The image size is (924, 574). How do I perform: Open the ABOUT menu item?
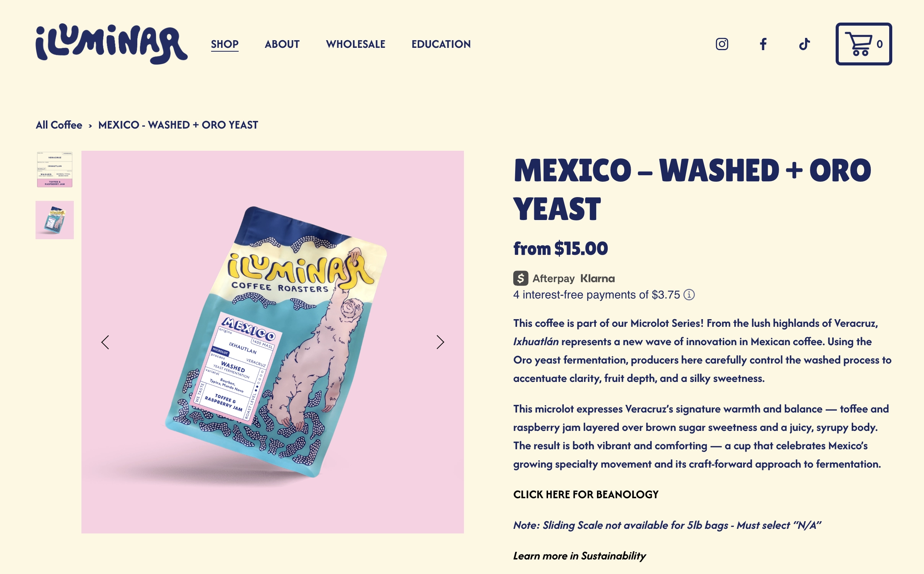[282, 44]
